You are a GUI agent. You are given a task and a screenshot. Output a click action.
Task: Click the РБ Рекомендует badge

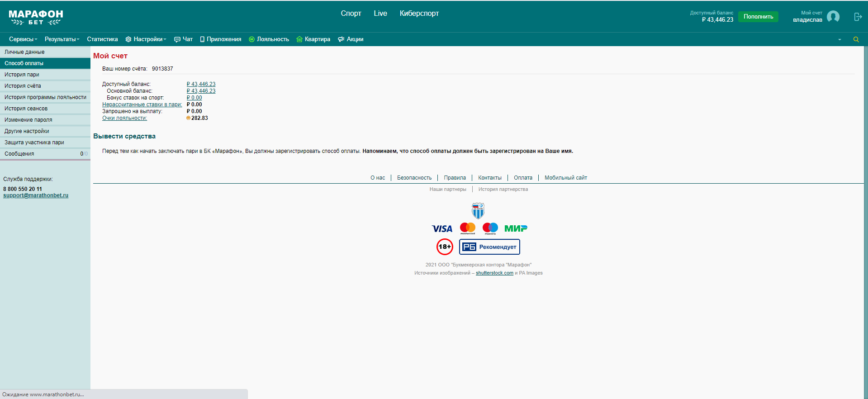tap(489, 247)
